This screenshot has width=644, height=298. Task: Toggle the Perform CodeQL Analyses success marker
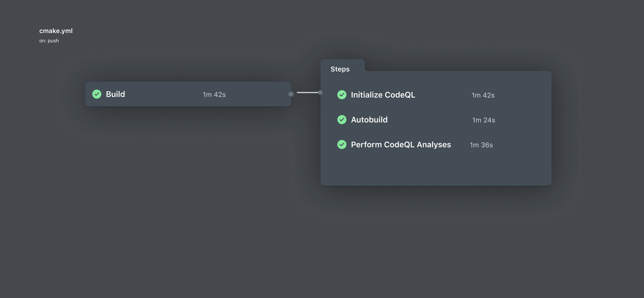click(x=342, y=144)
